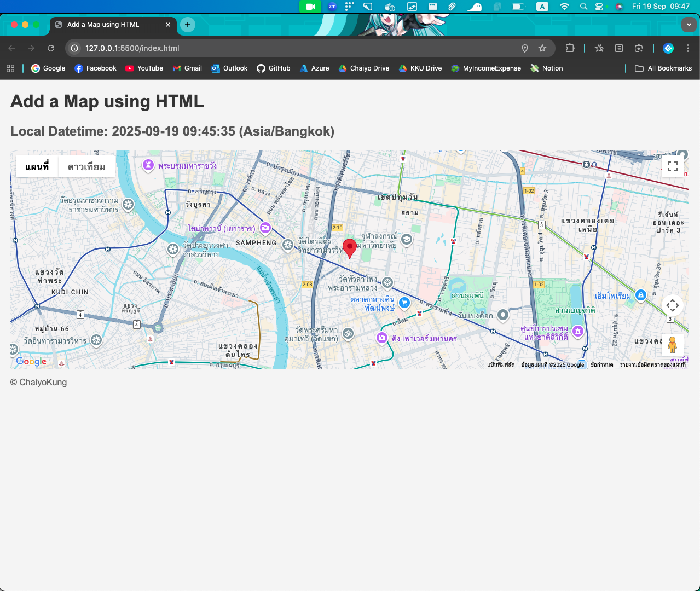The image size is (700, 591).
Task: Open the Chrome extensions puzzle icon
Action: pyautogui.click(x=570, y=48)
